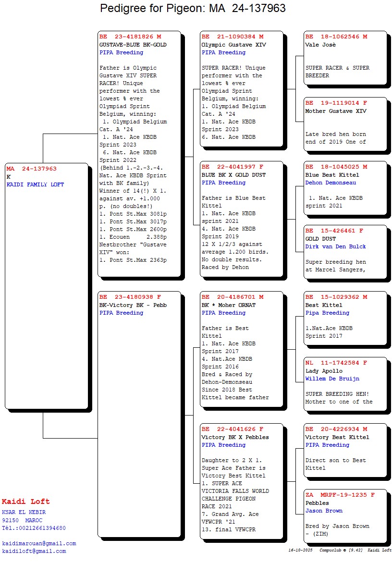Click ring number ZA MRPF-19-1235 F
392x563 pixels.
[340, 495]
